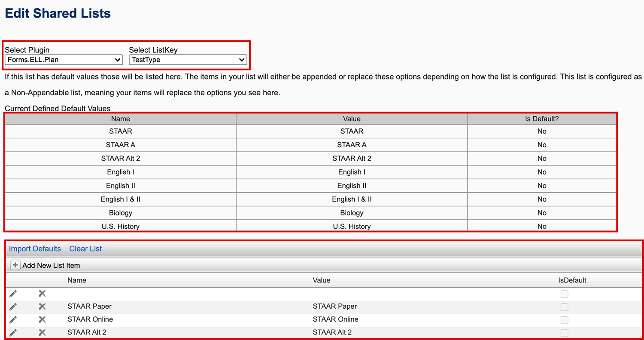
Task: Click the Clear List link
Action: pos(85,249)
